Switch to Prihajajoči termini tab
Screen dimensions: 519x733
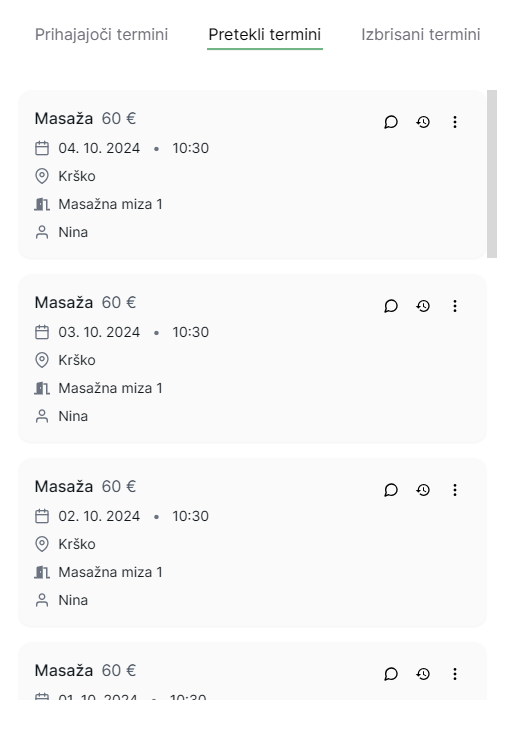(x=101, y=35)
